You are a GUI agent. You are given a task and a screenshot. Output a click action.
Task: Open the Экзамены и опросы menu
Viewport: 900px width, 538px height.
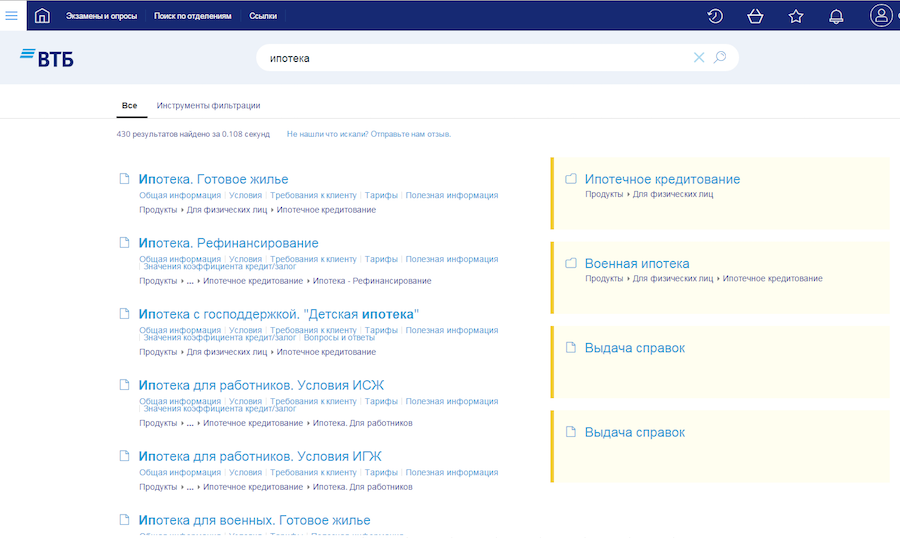pyautogui.click(x=101, y=17)
